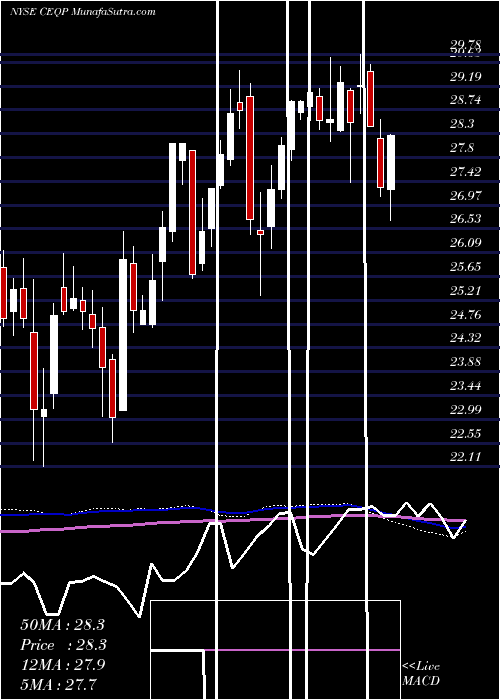Click the 29.78 price axis label
This screenshot has height=700, width=500.
[465, 44]
